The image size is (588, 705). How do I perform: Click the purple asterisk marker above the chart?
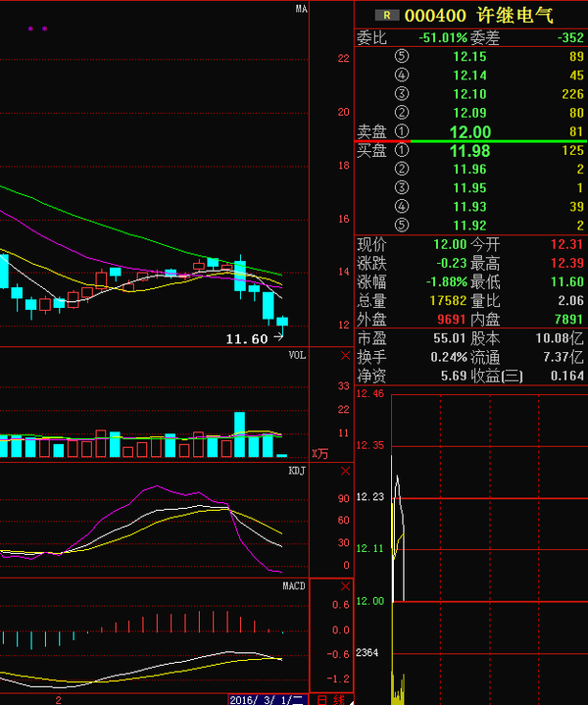30,29
